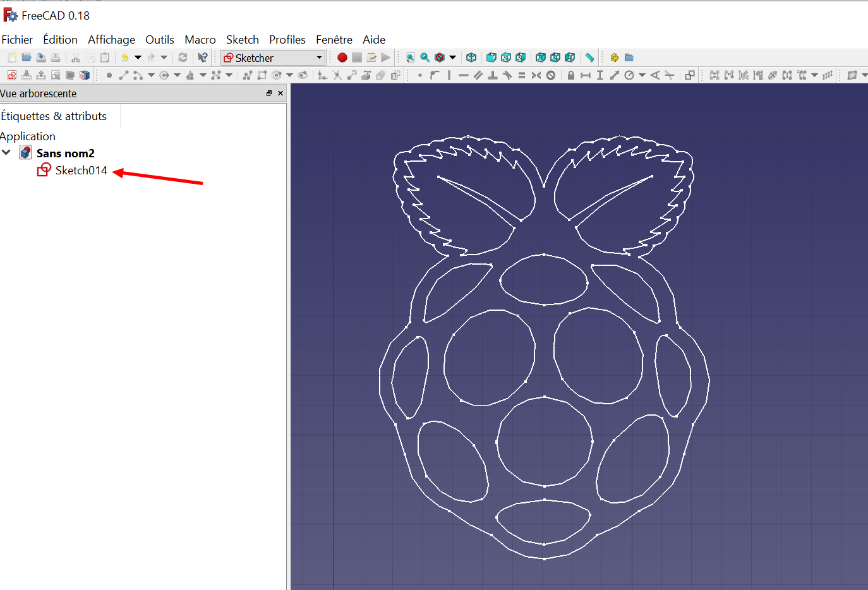Open the Sketcher workbench combo box

(x=273, y=57)
